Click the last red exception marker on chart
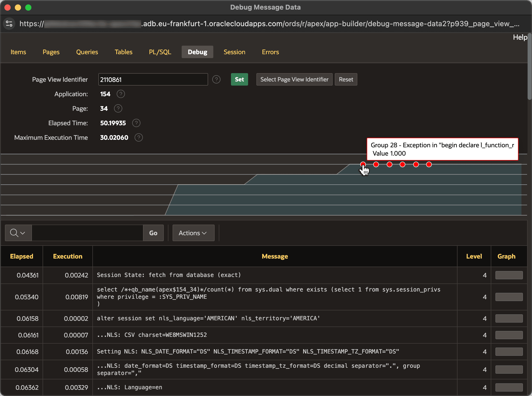 coord(429,164)
